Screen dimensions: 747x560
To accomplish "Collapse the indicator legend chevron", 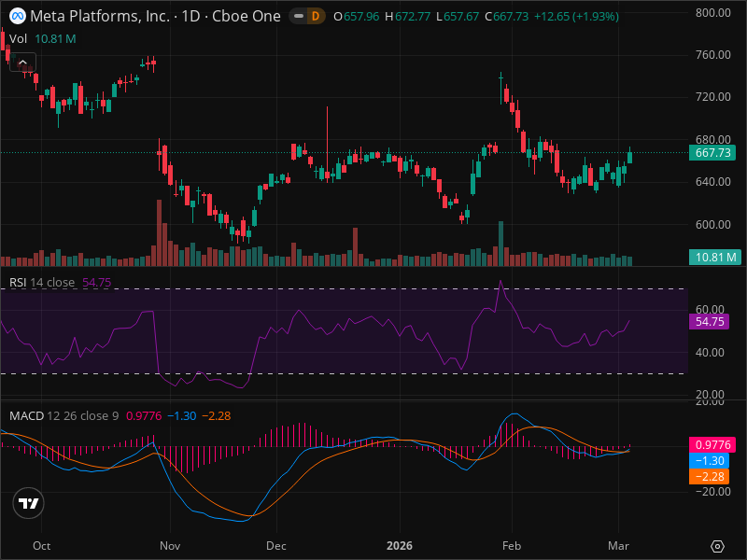I will pyautogui.click(x=22, y=63).
